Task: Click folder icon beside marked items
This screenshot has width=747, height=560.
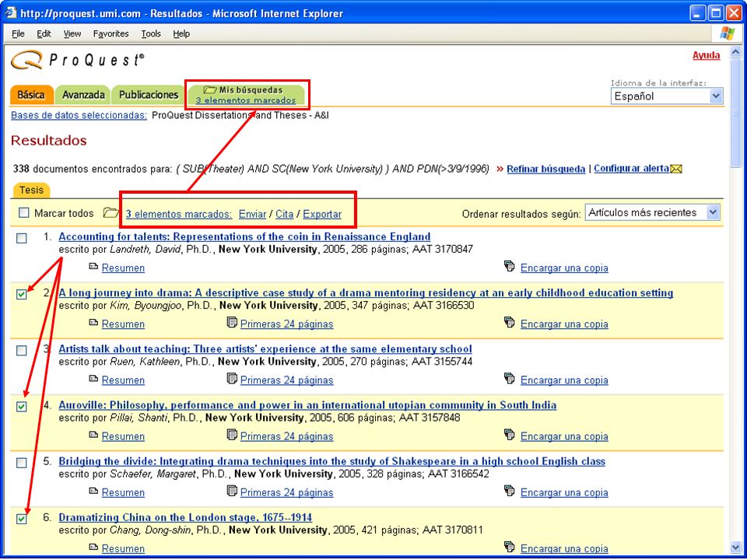Action: pos(111,213)
